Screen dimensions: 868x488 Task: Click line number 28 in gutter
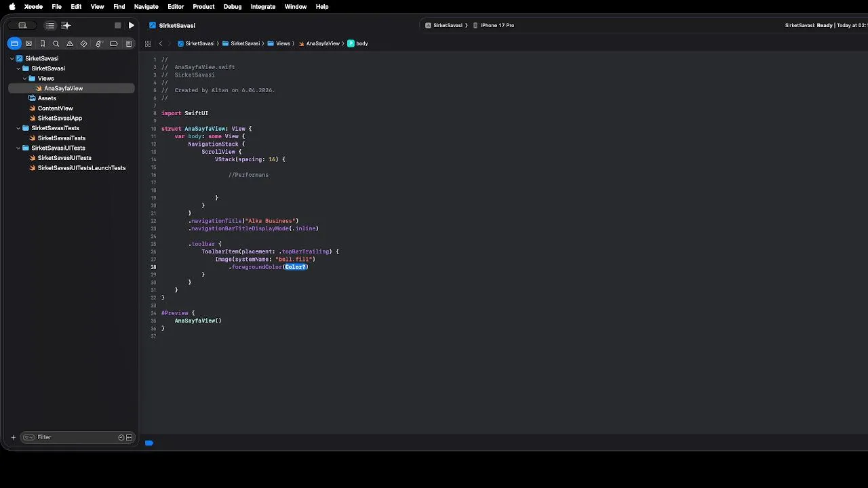153,267
